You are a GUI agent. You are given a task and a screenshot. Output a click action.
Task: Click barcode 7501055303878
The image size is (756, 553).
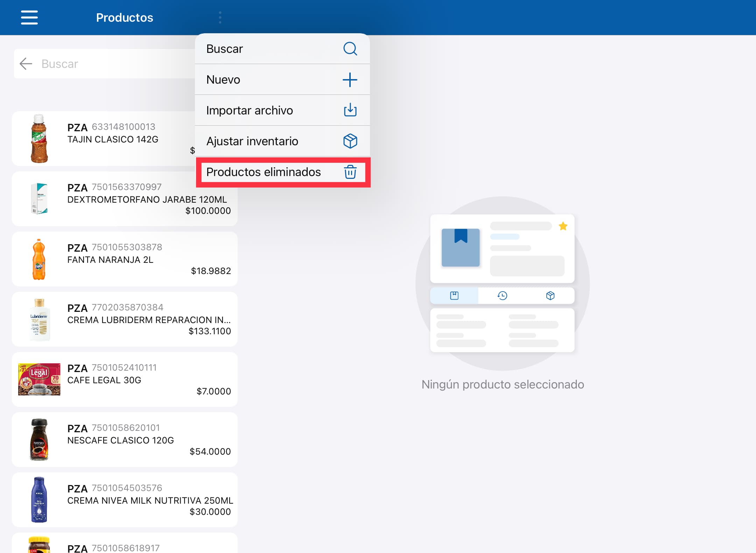point(127,247)
